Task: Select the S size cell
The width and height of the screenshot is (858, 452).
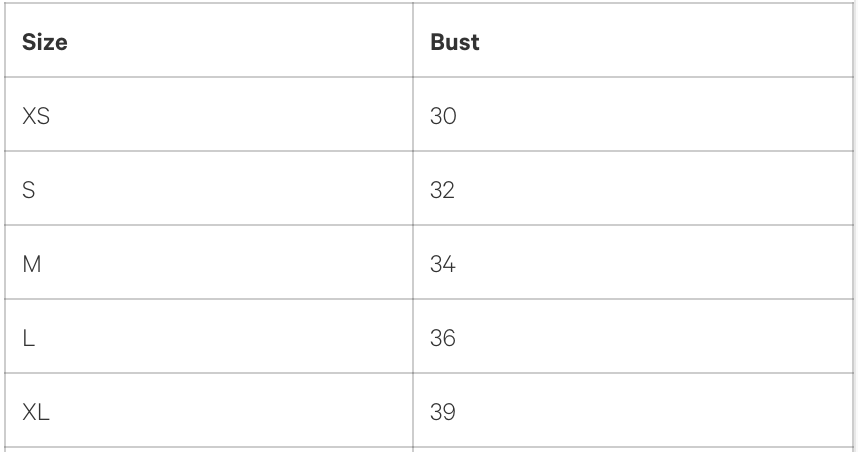Action: [28, 190]
